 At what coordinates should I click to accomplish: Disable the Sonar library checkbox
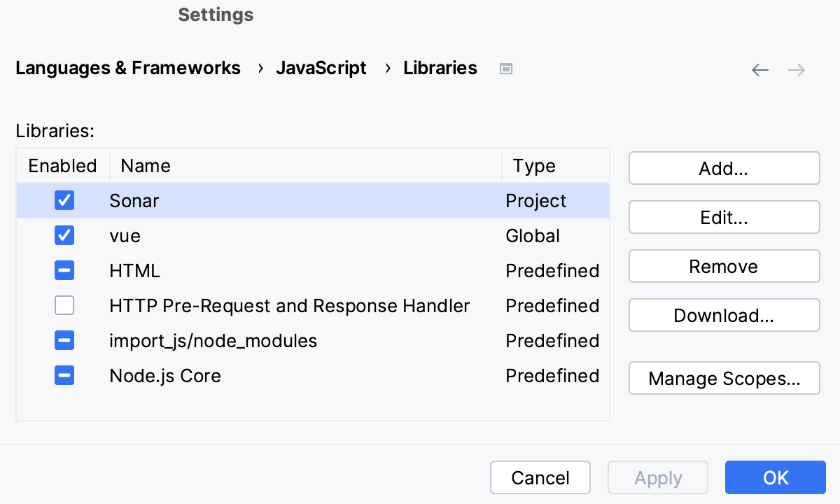click(x=64, y=200)
